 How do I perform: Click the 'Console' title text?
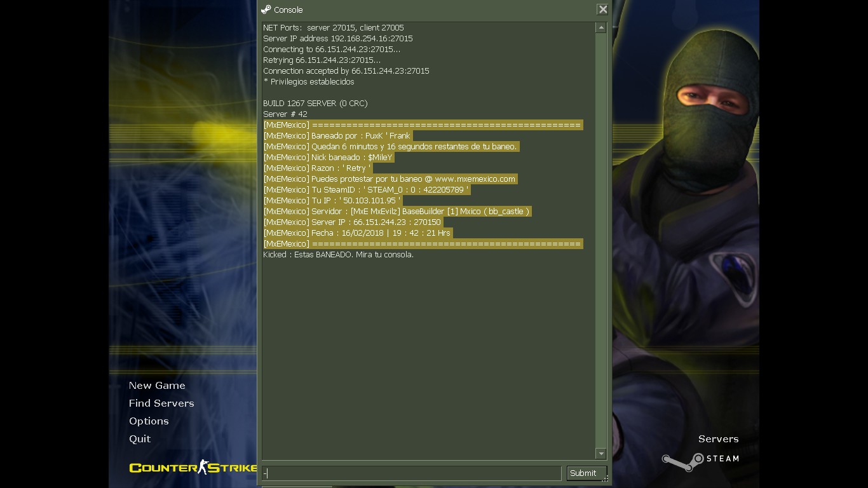[288, 10]
